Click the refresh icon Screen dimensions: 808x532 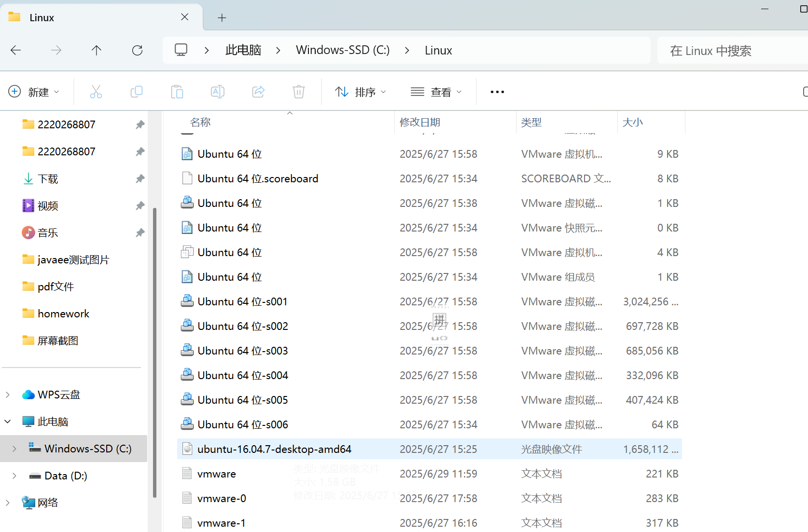pos(137,50)
